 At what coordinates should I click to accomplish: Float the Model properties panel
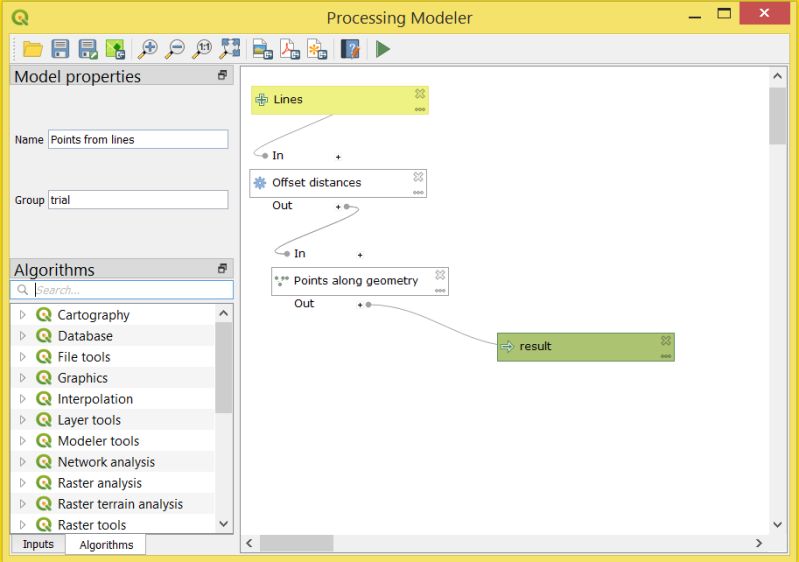222,75
